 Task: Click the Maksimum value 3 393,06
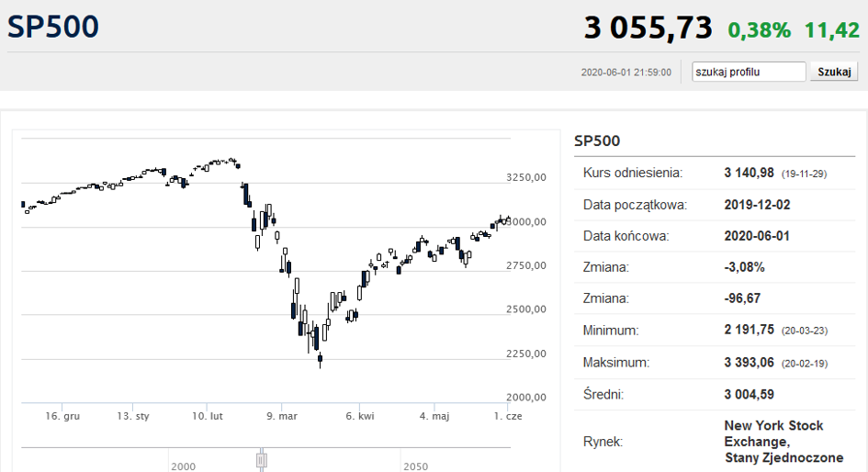click(749, 363)
